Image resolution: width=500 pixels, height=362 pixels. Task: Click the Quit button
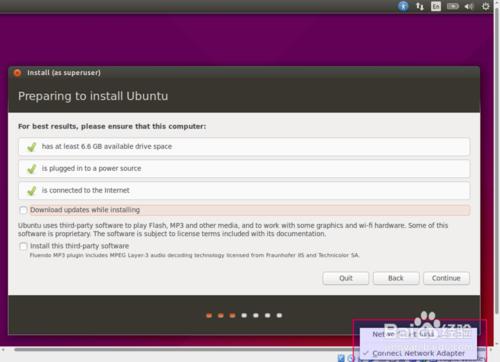click(346, 278)
